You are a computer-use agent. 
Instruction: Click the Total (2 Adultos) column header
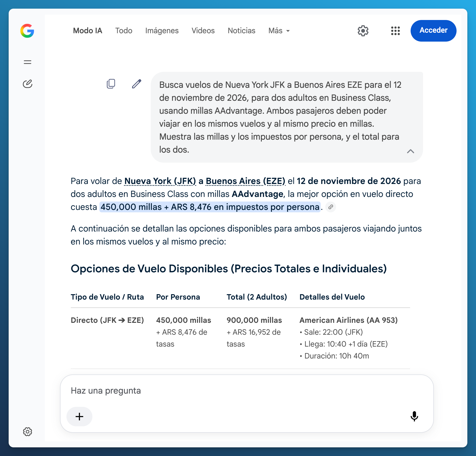pyautogui.click(x=257, y=297)
